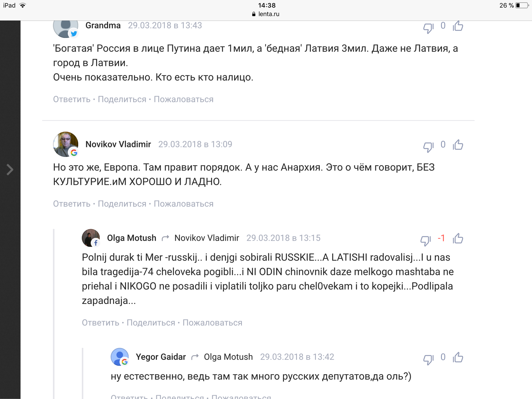Open Olga Motush's avatar photo
Screen dimensions: 532x399
click(x=91, y=238)
